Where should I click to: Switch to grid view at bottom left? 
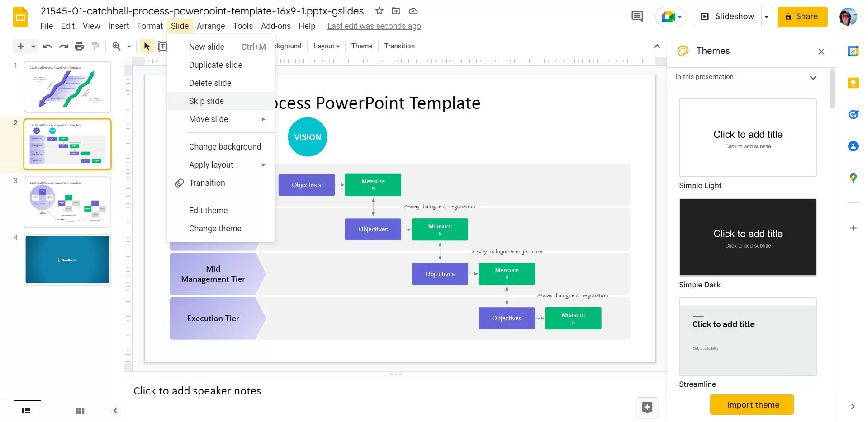[x=80, y=411]
